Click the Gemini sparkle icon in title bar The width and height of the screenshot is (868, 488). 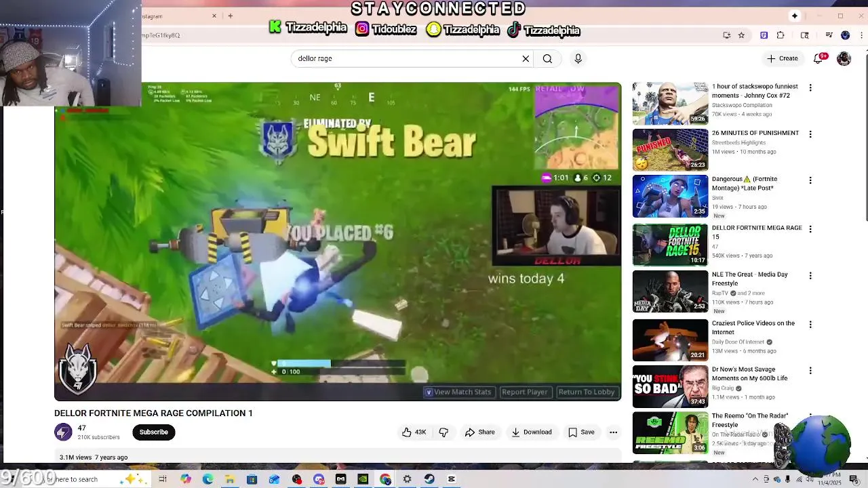tap(794, 16)
